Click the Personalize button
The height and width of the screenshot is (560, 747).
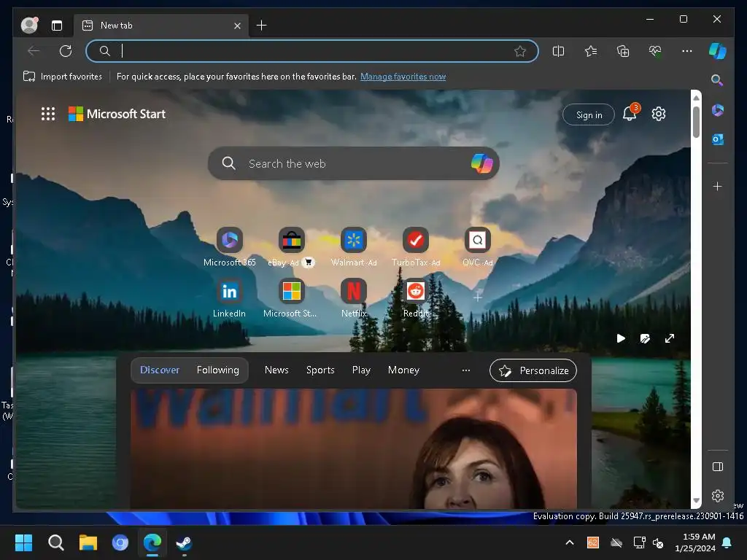coord(533,370)
